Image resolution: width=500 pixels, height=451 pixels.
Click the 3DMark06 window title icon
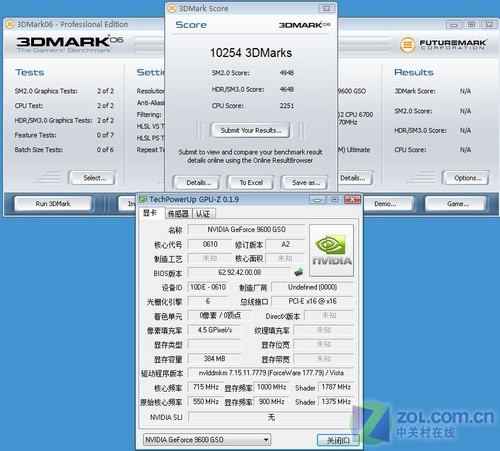(10, 24)
